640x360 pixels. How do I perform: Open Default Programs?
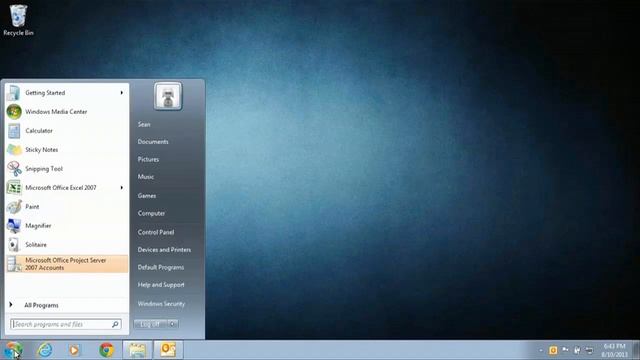[x=161, y=267]
